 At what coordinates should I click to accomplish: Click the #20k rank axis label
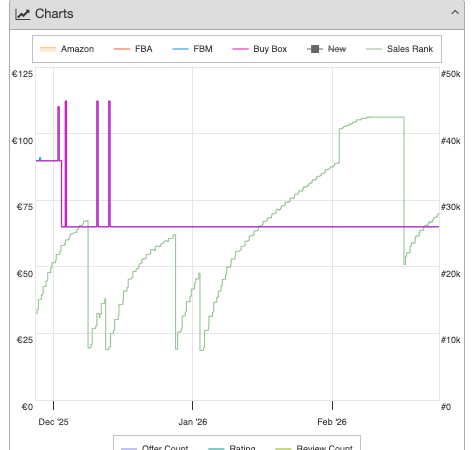click(451, 274)
